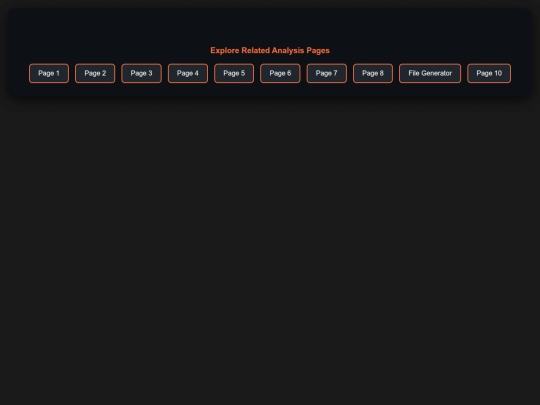Click the Page 5 button

click(x=234, y=73)
